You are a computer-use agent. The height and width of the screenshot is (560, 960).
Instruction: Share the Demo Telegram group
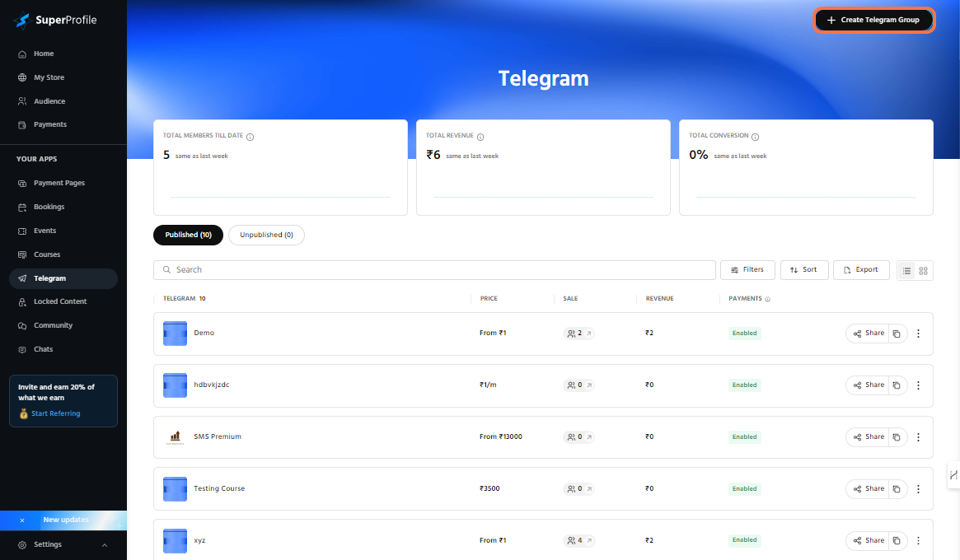point(869,334)
